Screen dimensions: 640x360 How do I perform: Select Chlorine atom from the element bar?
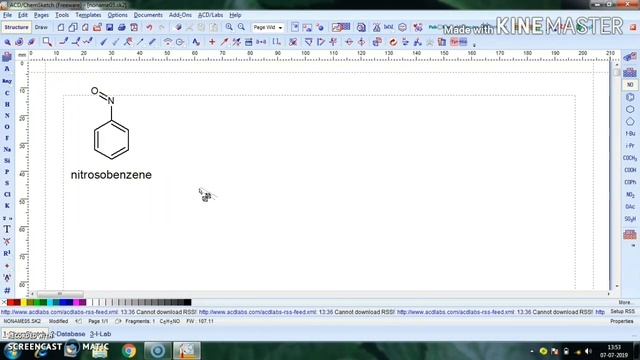click(7, 194)
